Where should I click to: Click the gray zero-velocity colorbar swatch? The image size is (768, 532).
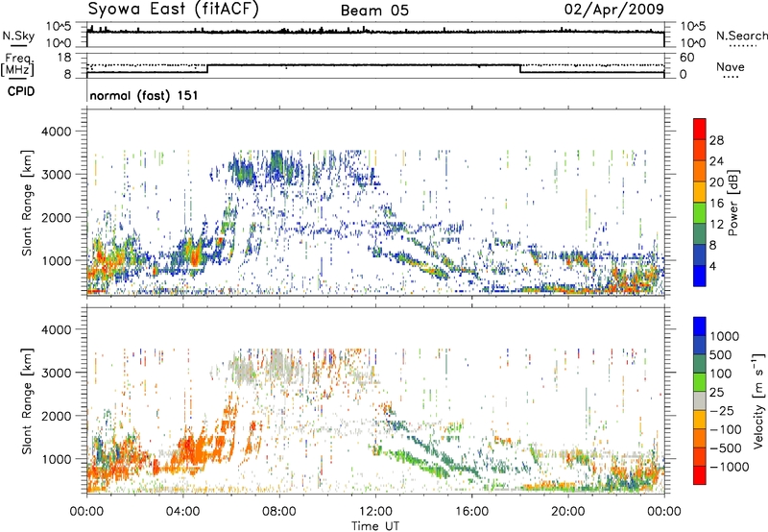[700, 400]
